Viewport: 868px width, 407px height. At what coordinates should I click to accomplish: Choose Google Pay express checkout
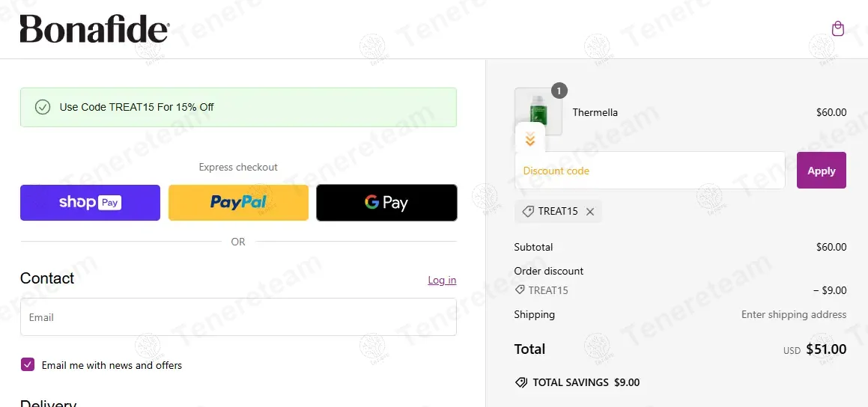point(386,203)
